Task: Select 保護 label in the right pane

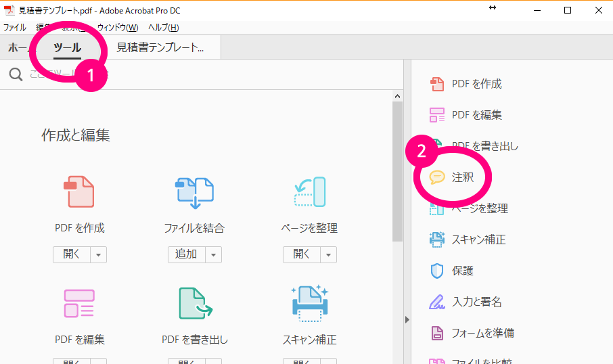Action: pyautogui.click(x=463, y=271)
